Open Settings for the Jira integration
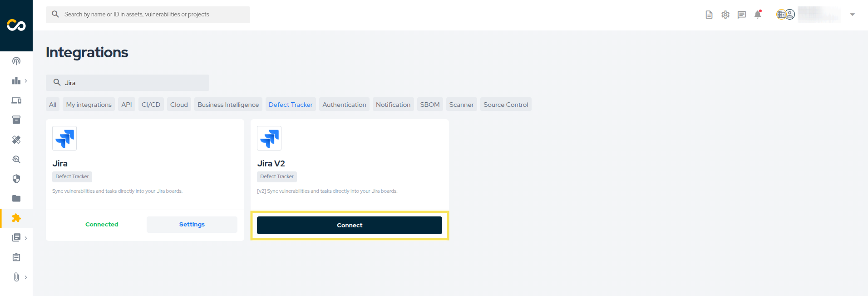868x296 pixels. pos(192,225)
